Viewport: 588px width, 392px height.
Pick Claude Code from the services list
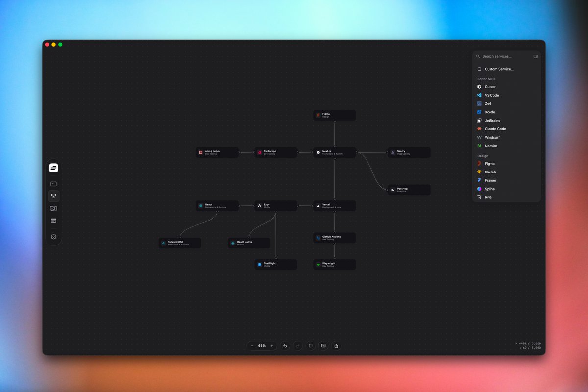click(507, 129)
